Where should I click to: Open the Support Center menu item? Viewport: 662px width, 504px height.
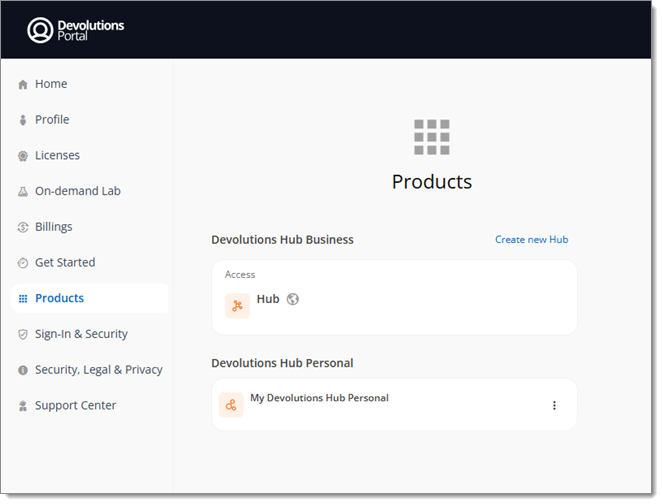(75, 406)
